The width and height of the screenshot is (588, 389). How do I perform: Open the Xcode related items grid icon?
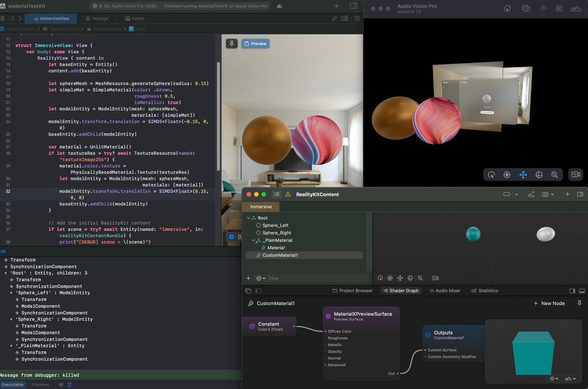pos(3,19)
